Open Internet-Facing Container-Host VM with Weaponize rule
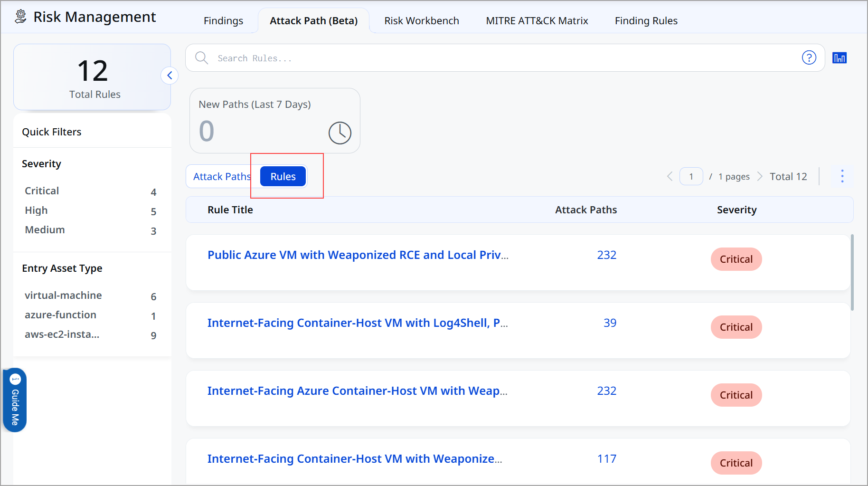 click(355, 459)
